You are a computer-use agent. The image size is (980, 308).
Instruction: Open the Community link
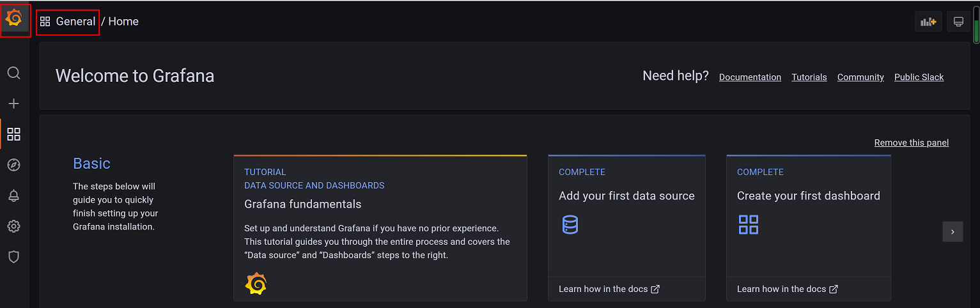click(860, 77)
